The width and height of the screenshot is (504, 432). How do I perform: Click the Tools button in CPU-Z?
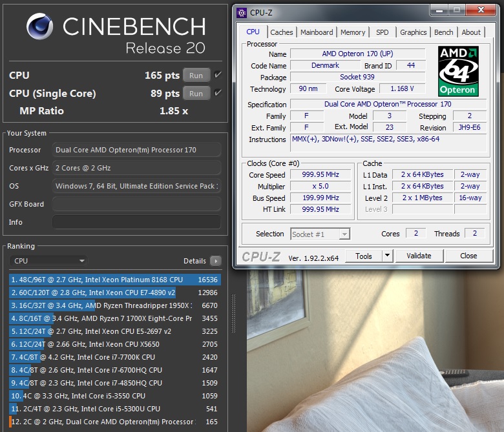tap(364, 256)
